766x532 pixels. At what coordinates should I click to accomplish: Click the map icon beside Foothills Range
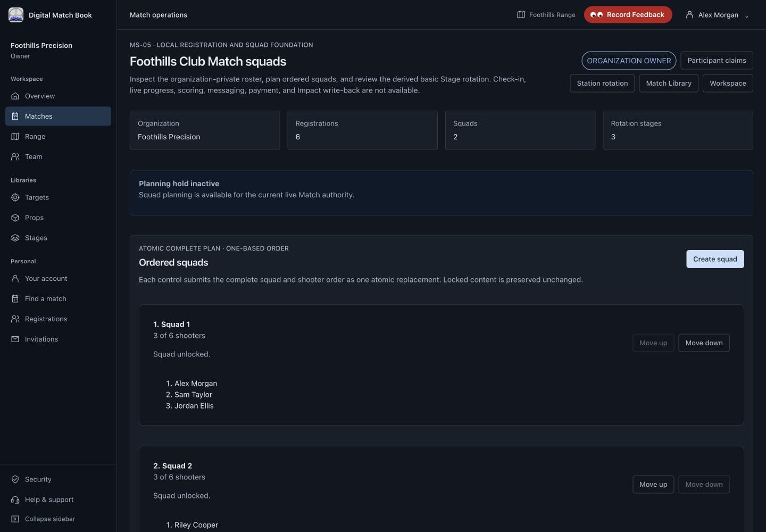pos(521,15)
